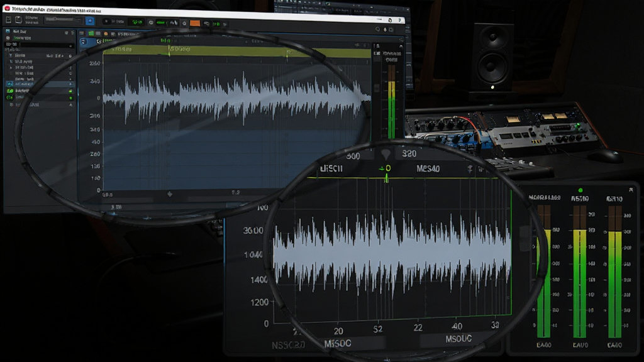Screen dimensions: 644x362
Task: Click the clipboard icon in the top toolbar
Action: tap(18, 19)
